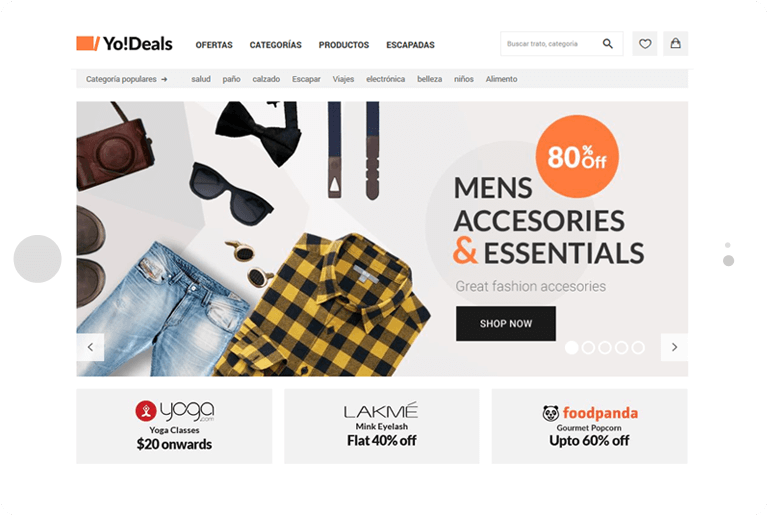Click the foodpanda panda logo
768x516 pixels.
click(x=551, y=414)
